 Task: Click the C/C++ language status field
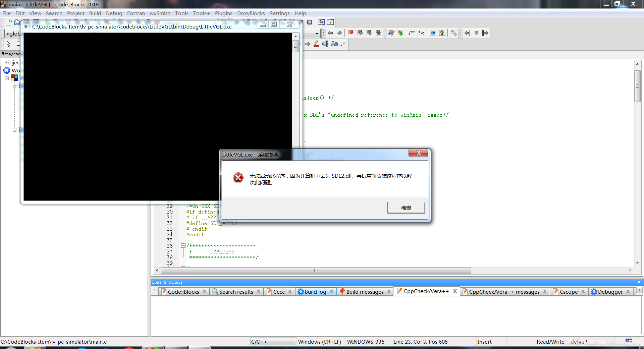point(273,342)
